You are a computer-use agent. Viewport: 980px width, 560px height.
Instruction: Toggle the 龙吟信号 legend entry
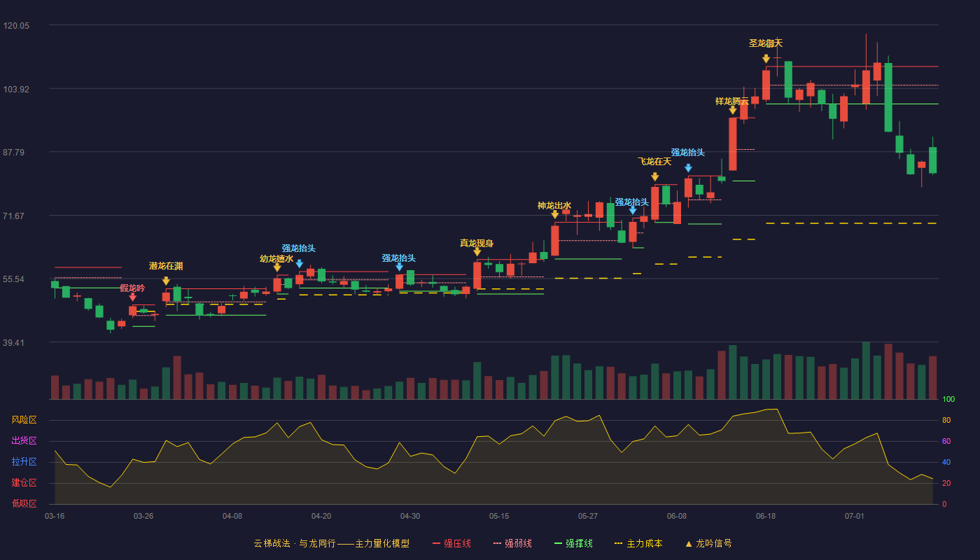coord(708,543)
